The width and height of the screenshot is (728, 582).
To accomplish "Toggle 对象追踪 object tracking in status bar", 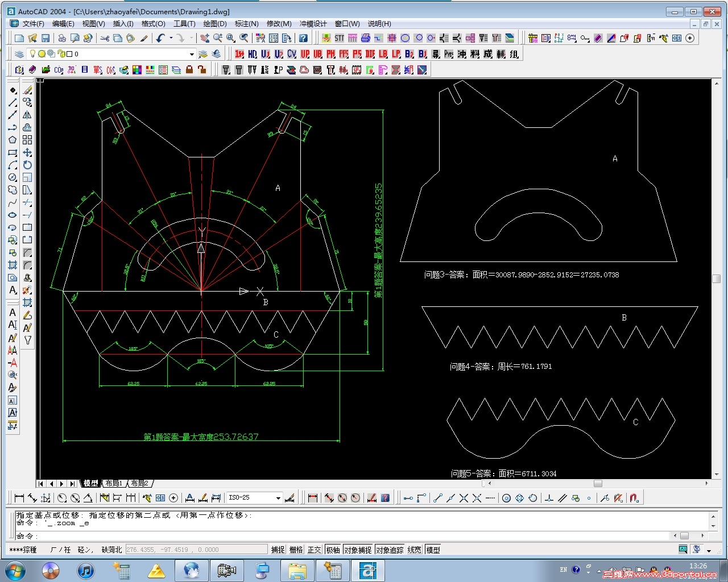I will point(390,550).
